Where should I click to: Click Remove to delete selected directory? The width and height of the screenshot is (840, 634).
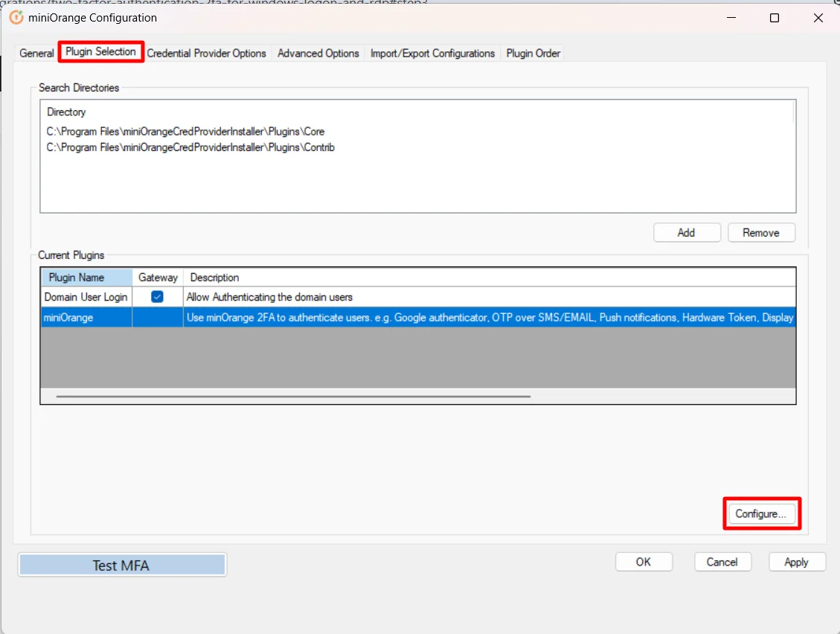(761, 232)
